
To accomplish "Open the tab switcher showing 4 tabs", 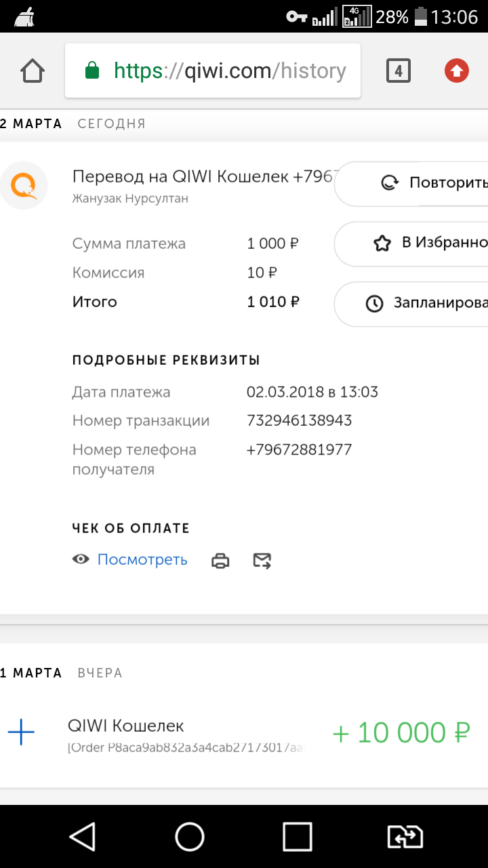I will pos(399,71).
